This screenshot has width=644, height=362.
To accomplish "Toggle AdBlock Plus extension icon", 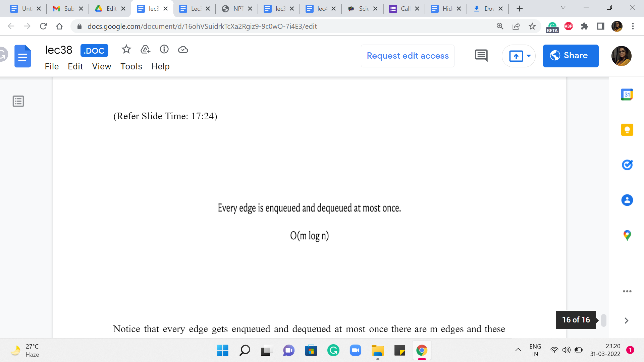I will [569, 26].
